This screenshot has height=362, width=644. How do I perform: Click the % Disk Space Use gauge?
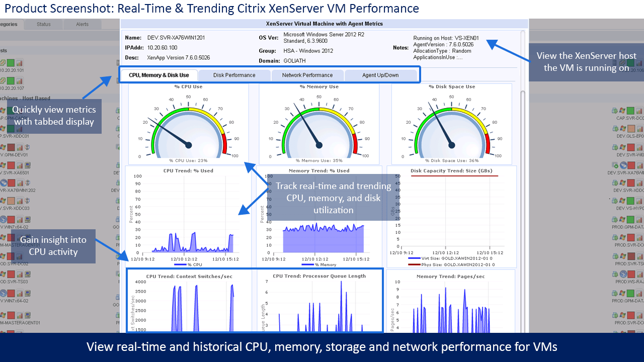(452, 124)
